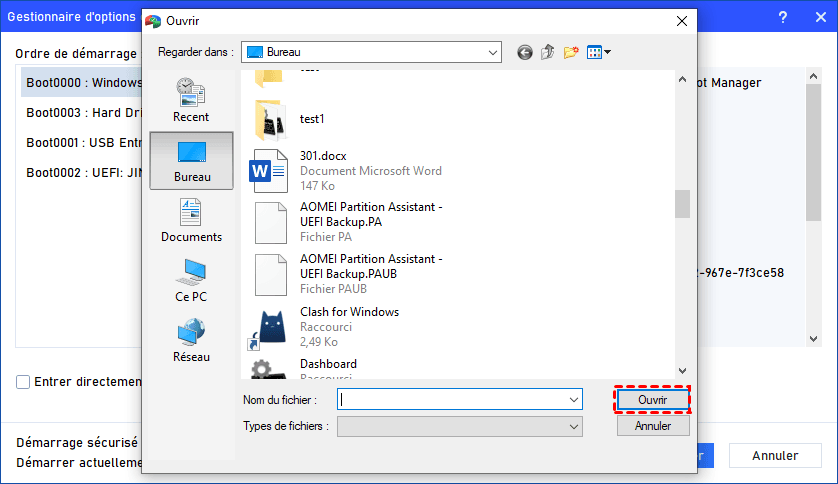Viewport: 838px width, 484px height.
Task: Click the file list scrollbar thumb
Action: [682, 204]
